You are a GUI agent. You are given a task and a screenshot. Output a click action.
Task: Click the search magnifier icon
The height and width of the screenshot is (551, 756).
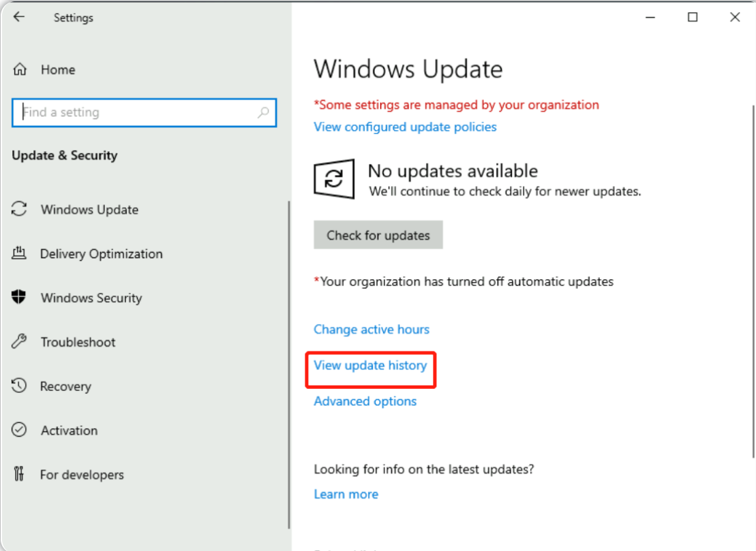click(x=263, y=112)
